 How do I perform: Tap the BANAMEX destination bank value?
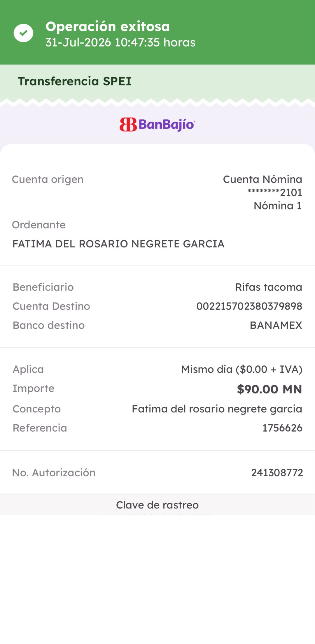276,325
